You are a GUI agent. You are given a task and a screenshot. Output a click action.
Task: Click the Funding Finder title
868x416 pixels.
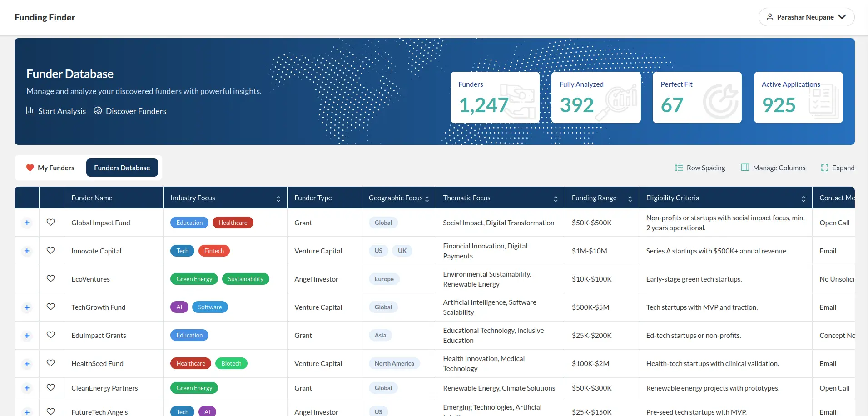[45, 17]
